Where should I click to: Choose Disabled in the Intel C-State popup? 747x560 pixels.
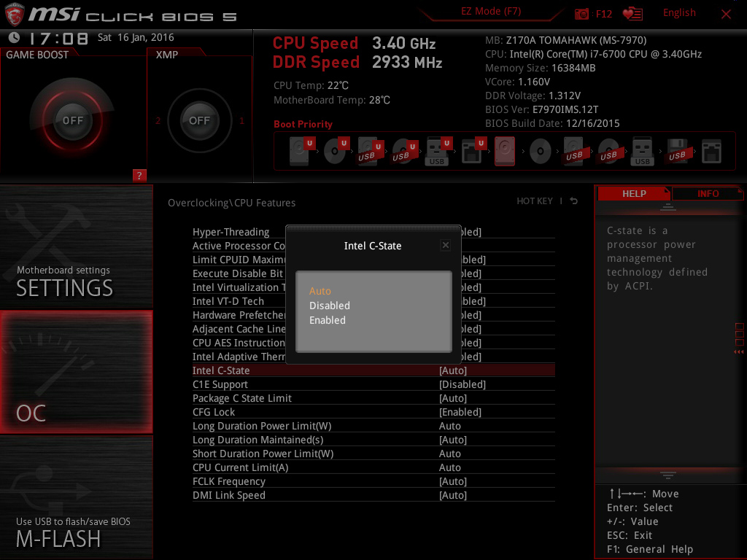click(330, 306)
